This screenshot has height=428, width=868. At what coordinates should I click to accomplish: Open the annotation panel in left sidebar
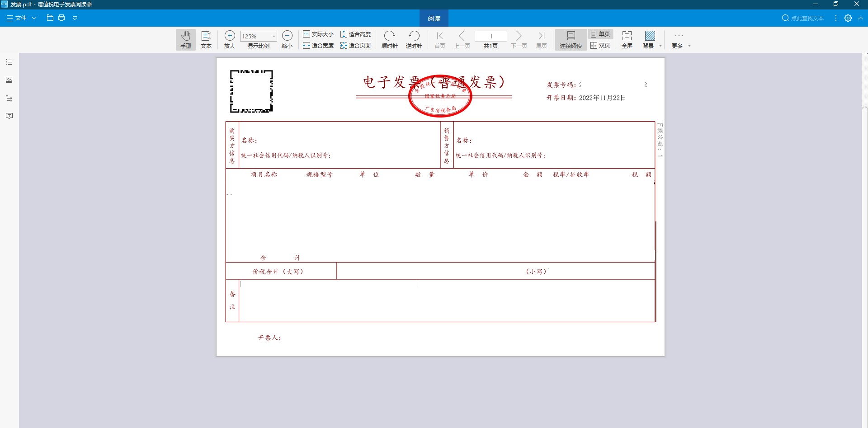coord(9,116)
